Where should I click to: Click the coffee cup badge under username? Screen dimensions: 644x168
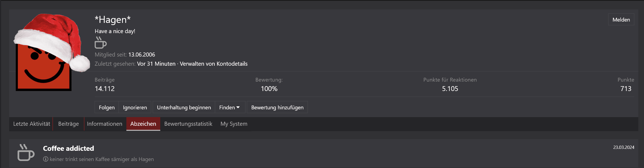101,43
